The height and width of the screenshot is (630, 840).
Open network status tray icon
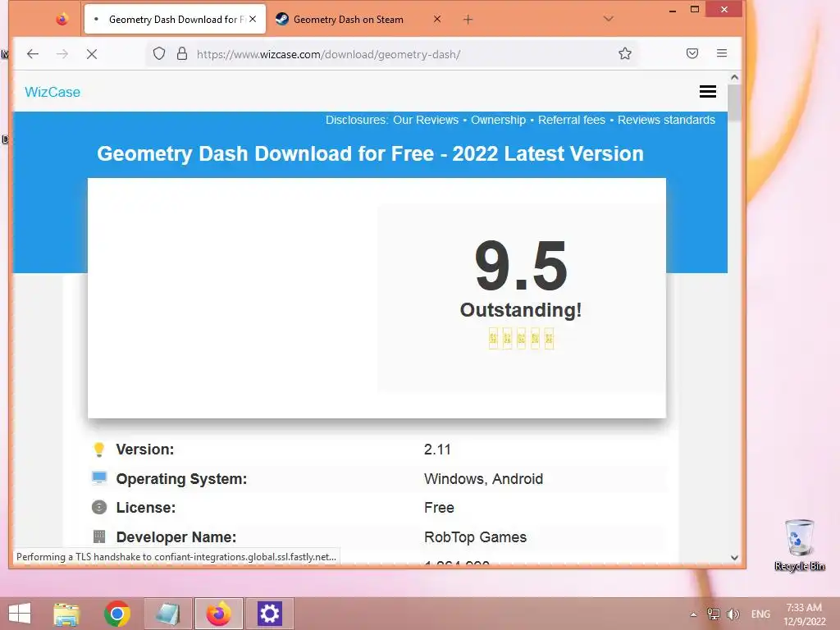(713, 614)
